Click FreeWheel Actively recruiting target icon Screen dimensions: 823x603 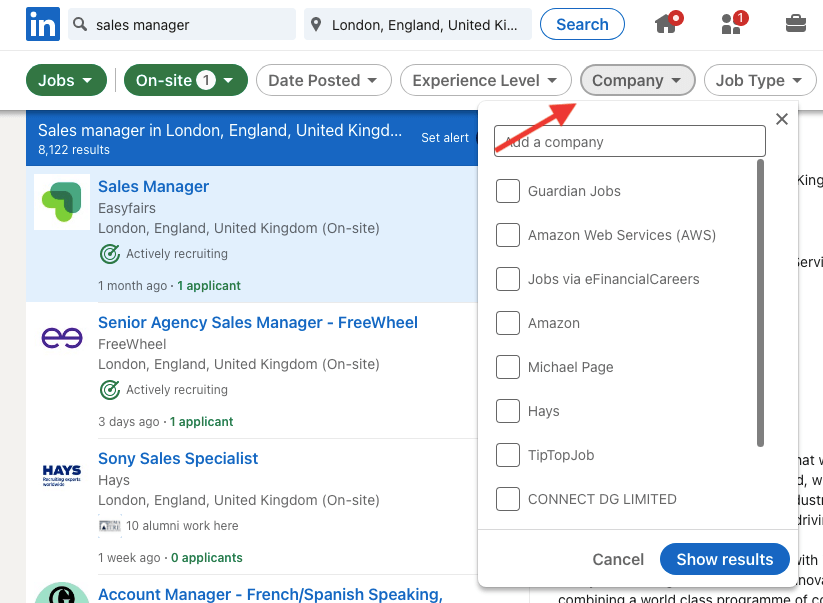110,390
